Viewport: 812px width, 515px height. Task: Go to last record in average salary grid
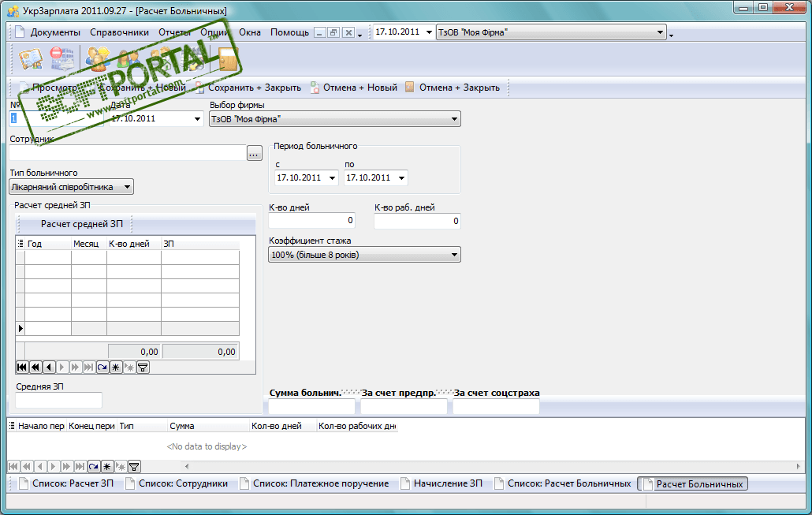[89, 368]
